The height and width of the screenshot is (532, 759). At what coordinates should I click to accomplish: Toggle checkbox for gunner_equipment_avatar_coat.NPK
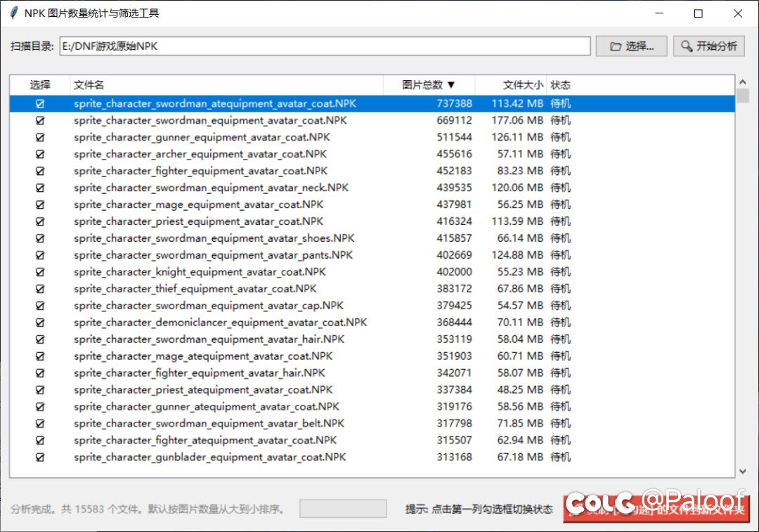[40, 137]
